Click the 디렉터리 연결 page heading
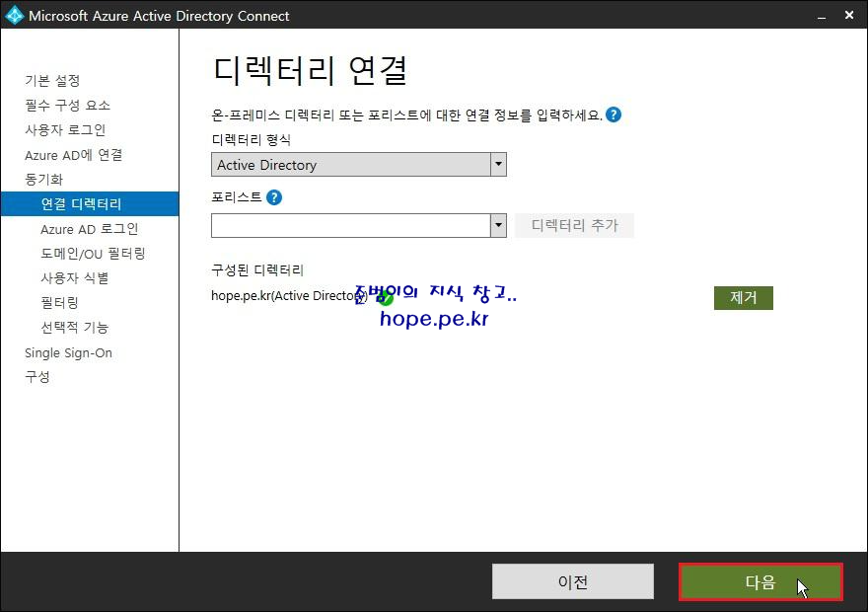The height and width of the screenshot is (612, 868). tap(310, 70)
